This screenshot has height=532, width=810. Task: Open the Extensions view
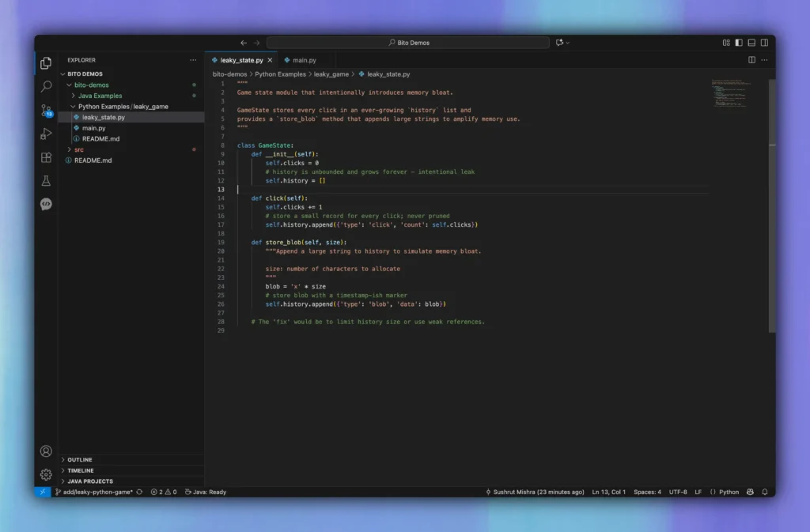click(x=45, y=157)
